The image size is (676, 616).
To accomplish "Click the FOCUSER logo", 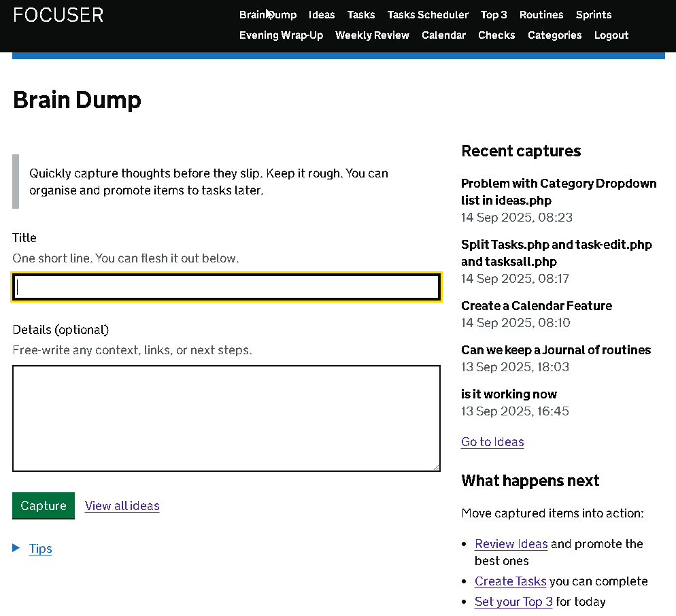I will click(58, 15).
